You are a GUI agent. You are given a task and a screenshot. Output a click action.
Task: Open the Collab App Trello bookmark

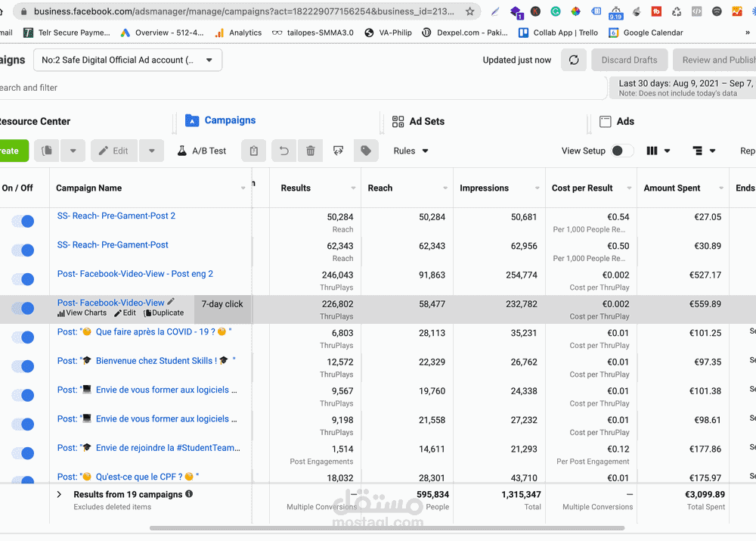(558, 33)
